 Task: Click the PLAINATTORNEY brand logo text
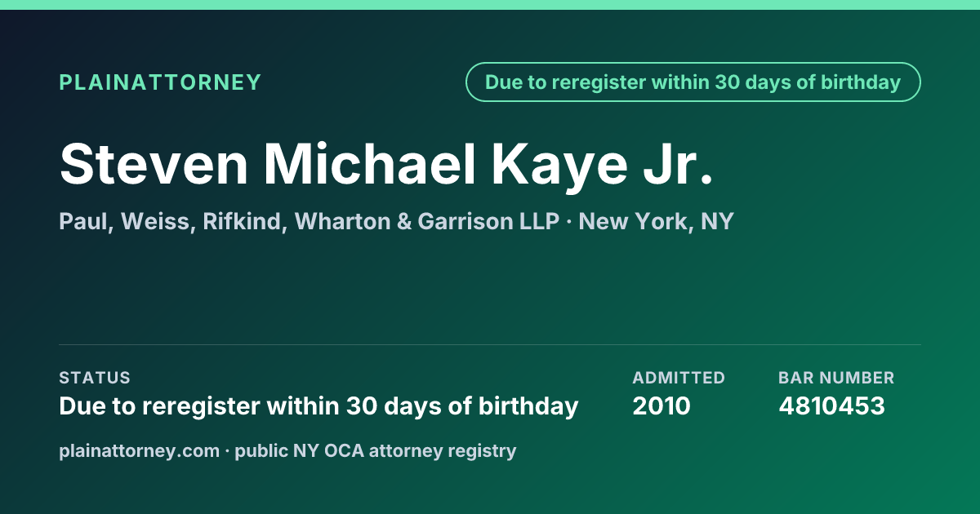(x=160, y=82)
